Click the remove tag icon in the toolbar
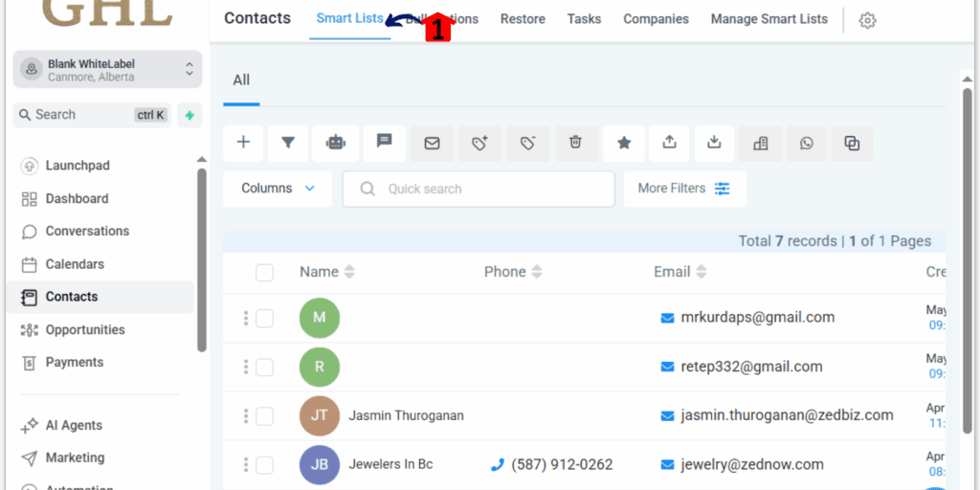 (527, 144)
